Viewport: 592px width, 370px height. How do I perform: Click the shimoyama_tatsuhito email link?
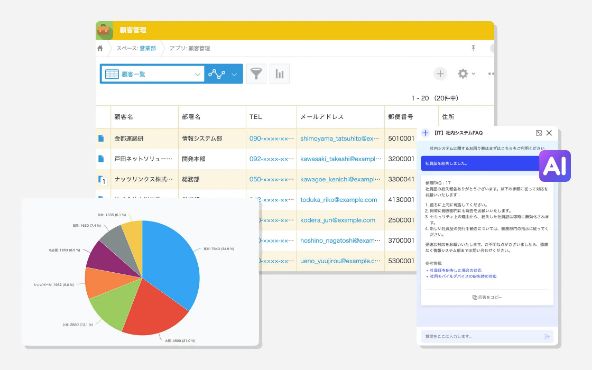[x=339, y=139]
